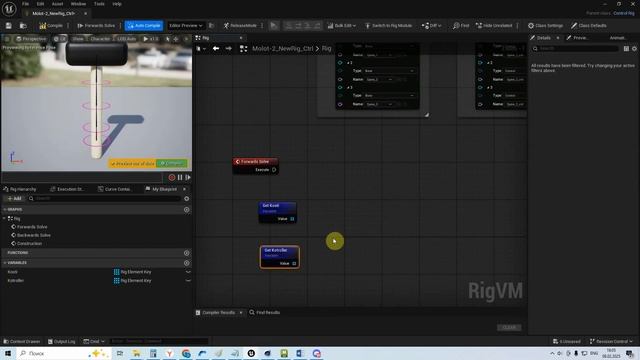Select the Backwards Solve graph entry
This screenshot has height=360, width=640.
pos(33,235)
